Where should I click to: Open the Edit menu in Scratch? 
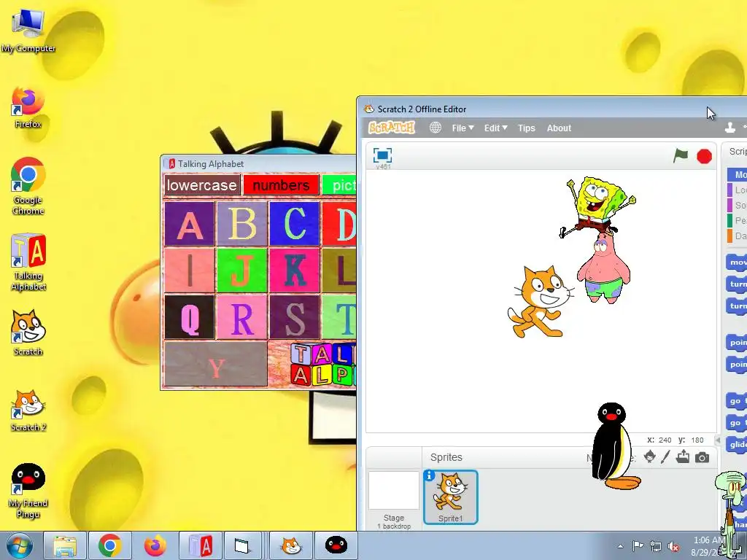(495, 128)
